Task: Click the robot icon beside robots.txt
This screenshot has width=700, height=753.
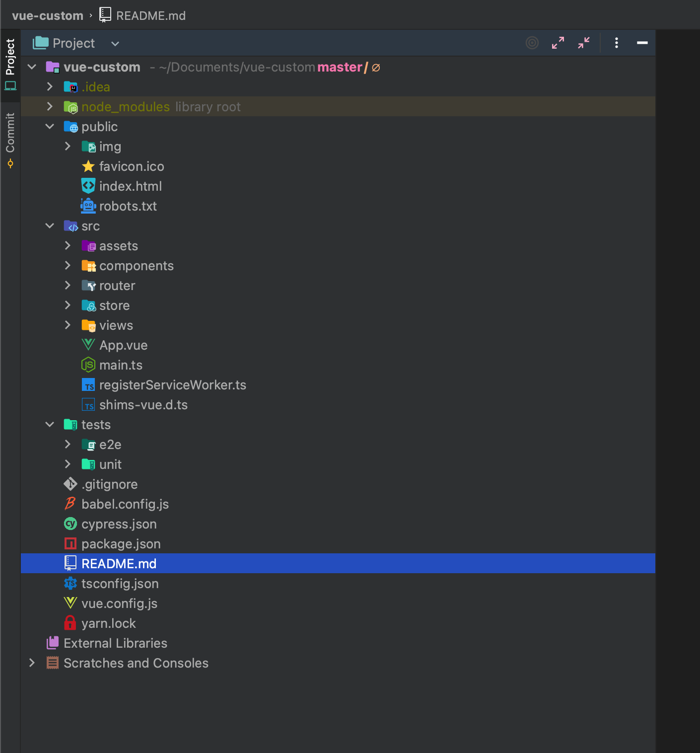Action: (x=88, y=206)
